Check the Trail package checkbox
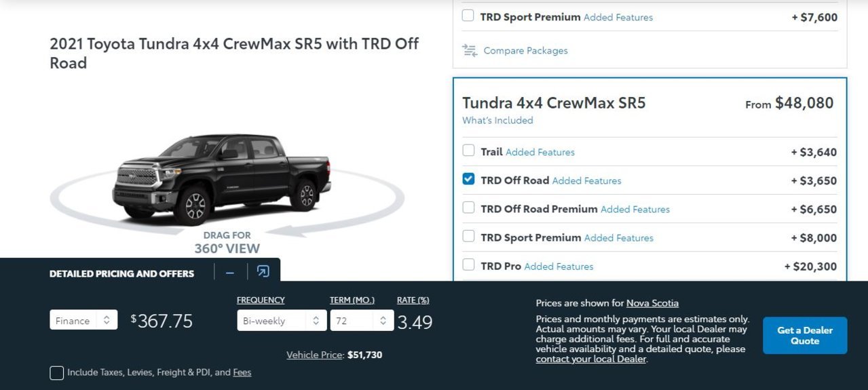This screenshot has width=868, height=390. (x=468, y=151)
